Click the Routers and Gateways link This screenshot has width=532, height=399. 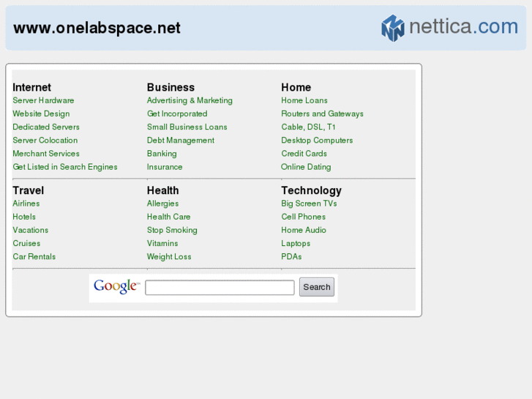coord(322,113)
